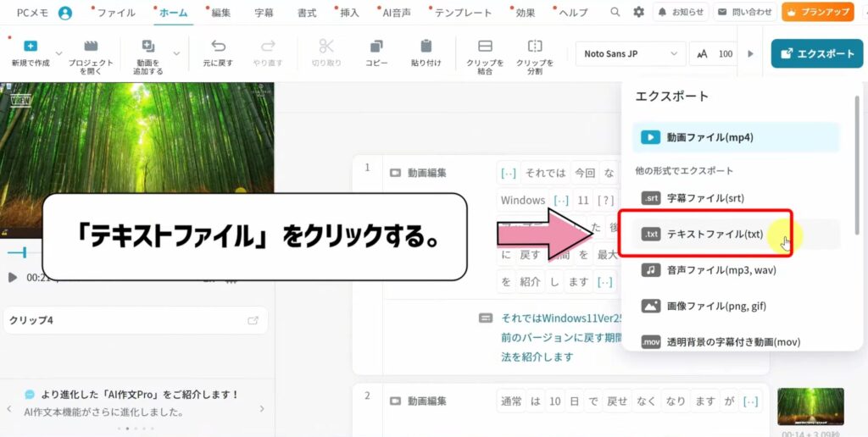
Task: Expand the 動画を追加する dropdown arrow
Action: click(x=176, y=53)
